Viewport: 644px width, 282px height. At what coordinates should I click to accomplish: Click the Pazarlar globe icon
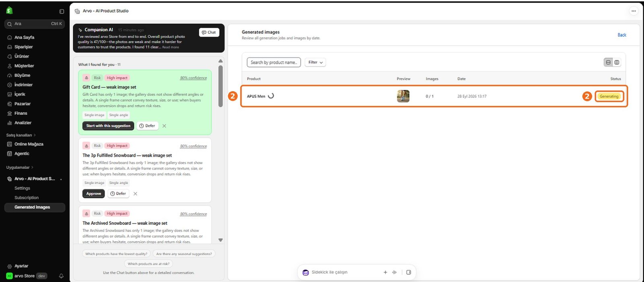click(x=10, y=104)
